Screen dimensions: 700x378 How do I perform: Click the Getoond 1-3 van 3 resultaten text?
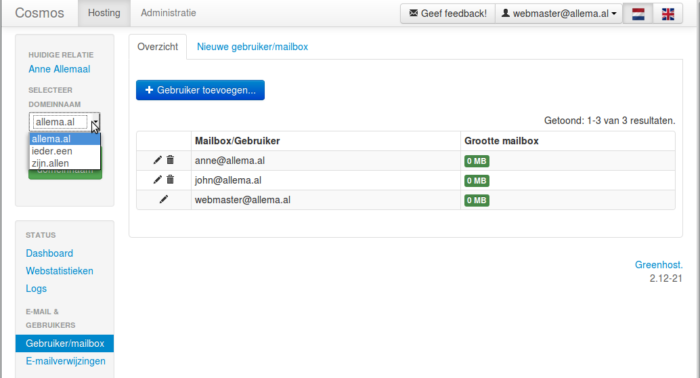point(609,120)
